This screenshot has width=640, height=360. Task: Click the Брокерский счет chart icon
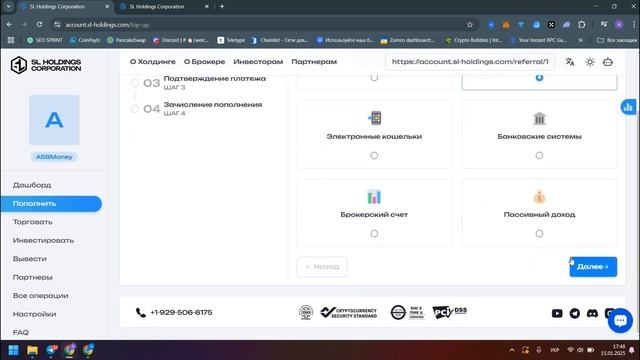pyautogui.click(x=374, y=197)
